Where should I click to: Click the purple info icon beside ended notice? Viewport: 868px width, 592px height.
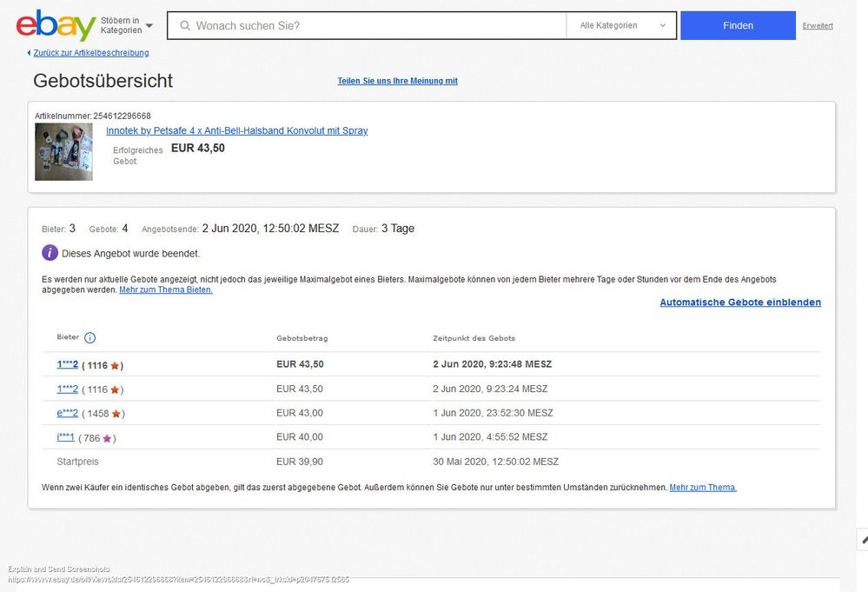pyautogui.click(x=50, y=253)
